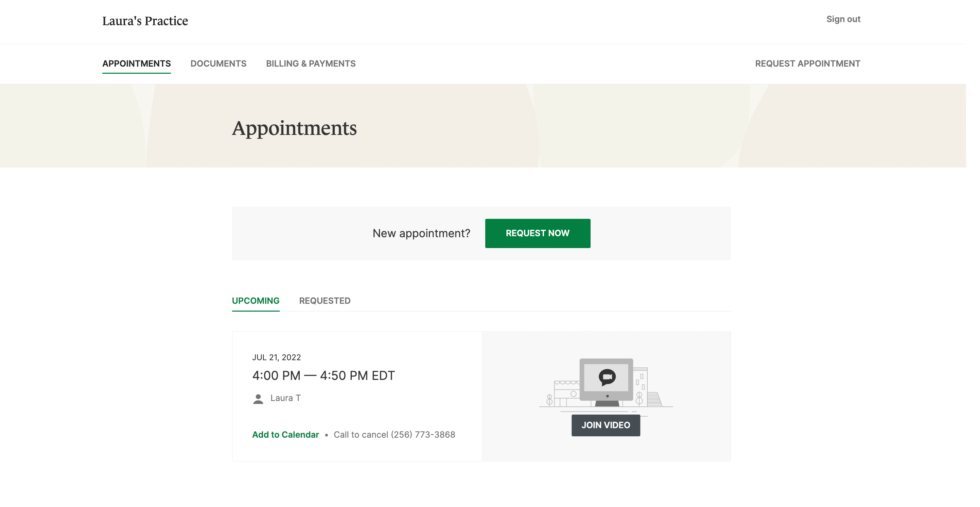Select the JOIN VIDEO button

[605, 425]
